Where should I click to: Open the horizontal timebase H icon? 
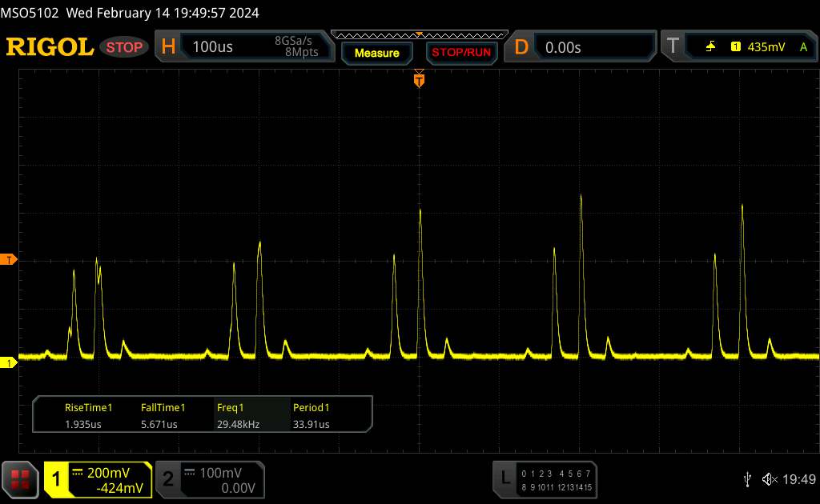pyautogui.click(x=168, y=47)
